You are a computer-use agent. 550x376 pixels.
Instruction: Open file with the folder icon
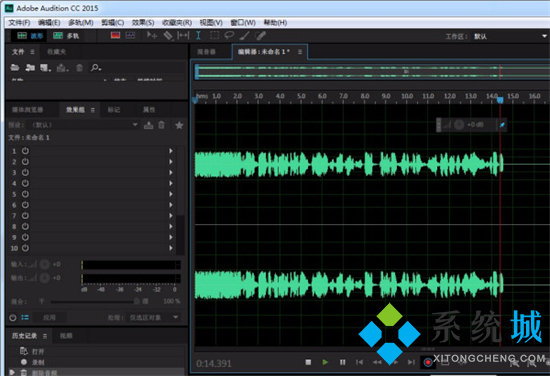coord(15,68)
